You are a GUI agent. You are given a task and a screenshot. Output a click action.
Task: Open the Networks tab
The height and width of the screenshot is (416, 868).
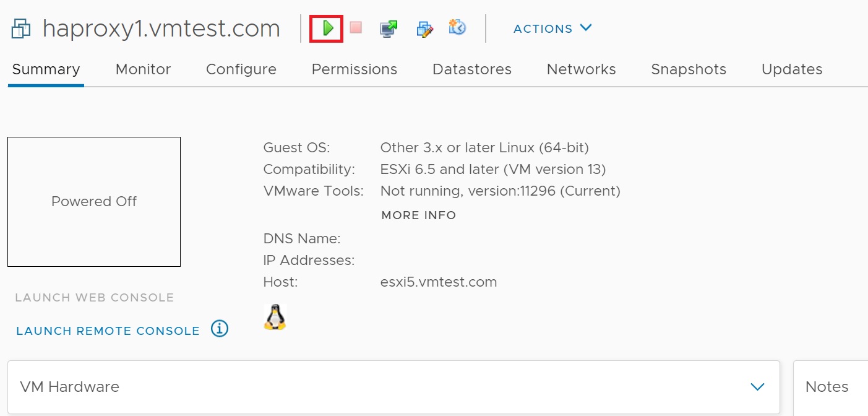[581, 69]
